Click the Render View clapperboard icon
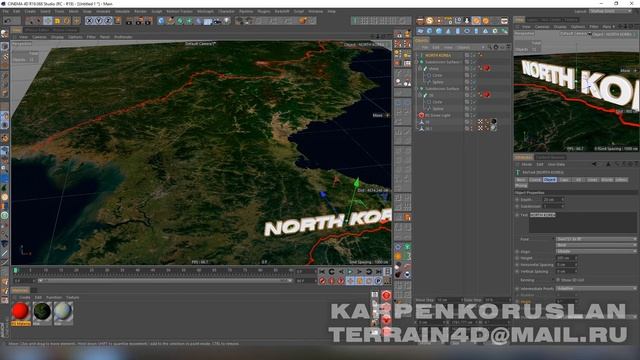This screenshot has width=640, height=360. 130,21
